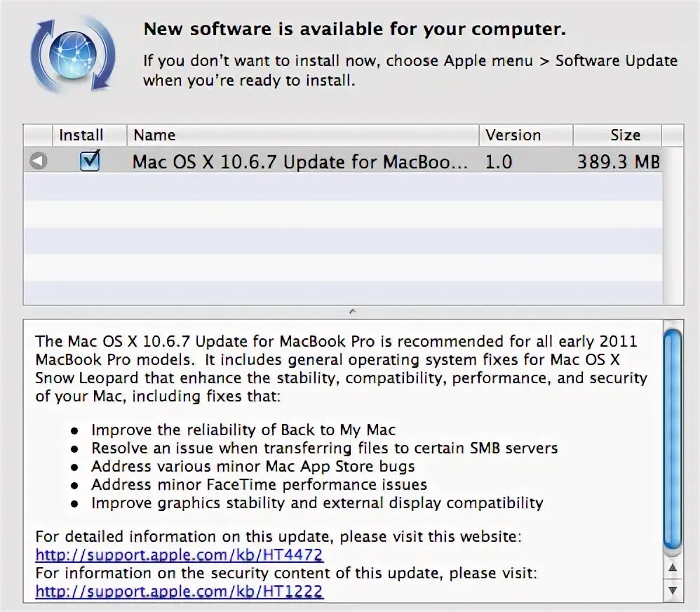Uncheck Install checkbox for Mac OS X 10.6.7 Update
Image resolution: width=700 pixels, height=612 pixels.
[90, 161]
